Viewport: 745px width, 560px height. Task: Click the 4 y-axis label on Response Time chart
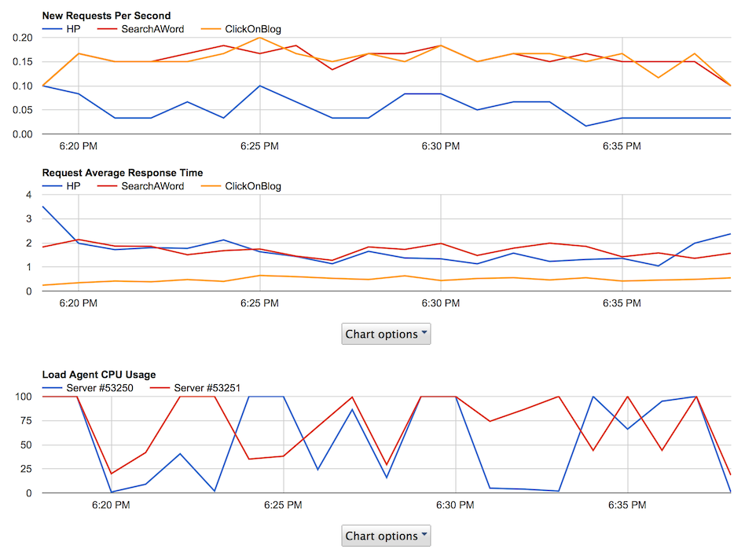[x=29, y=195]
